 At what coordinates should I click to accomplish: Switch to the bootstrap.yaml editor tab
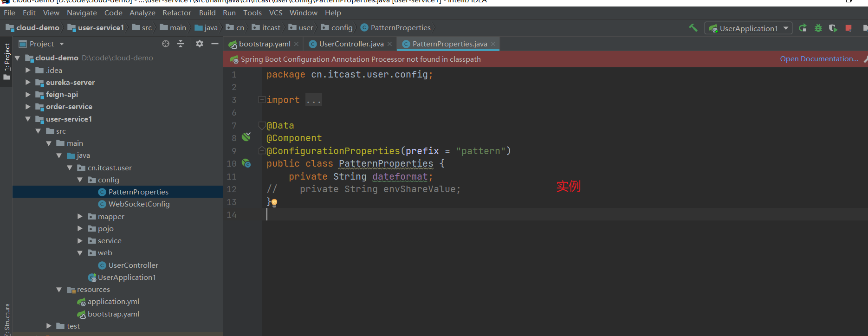pyautogui.click(x=265, y=44)
